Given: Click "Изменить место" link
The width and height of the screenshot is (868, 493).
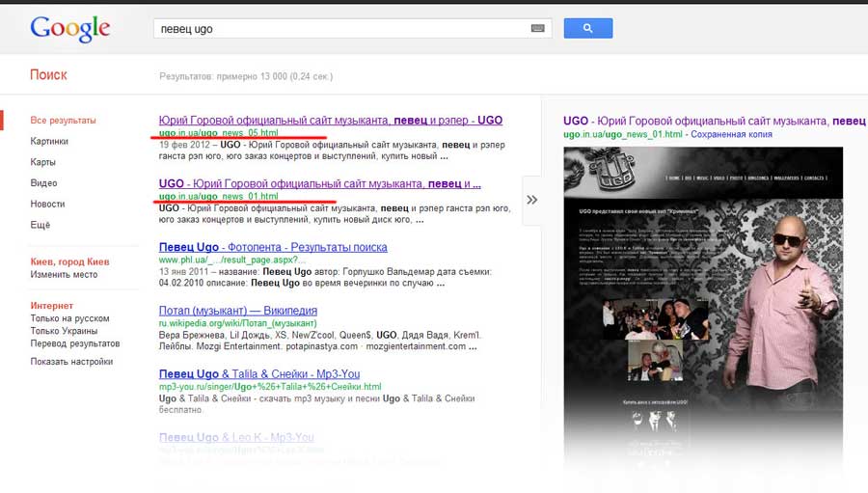Looking at the screenshot, I should [x=64, y=275].
